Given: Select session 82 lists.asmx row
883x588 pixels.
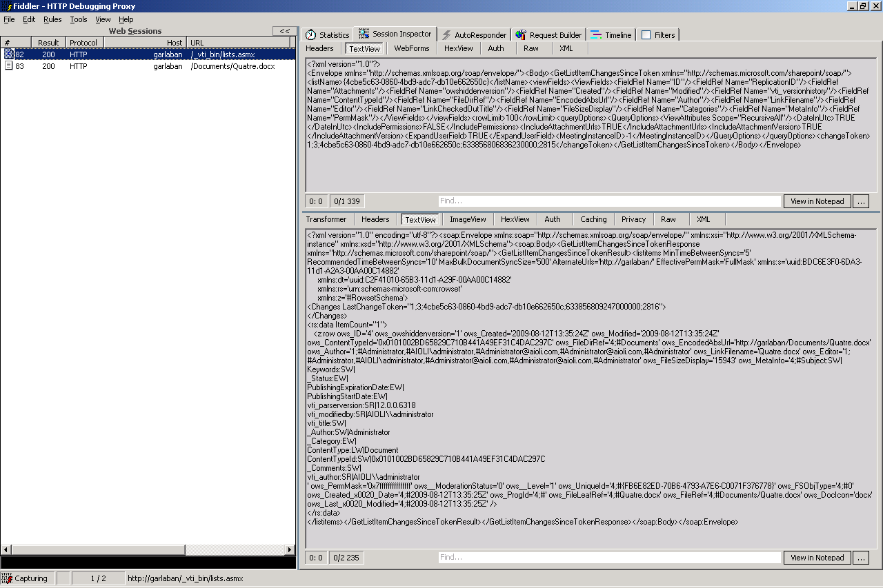Looking at the screenshot, I should (148, 54).
